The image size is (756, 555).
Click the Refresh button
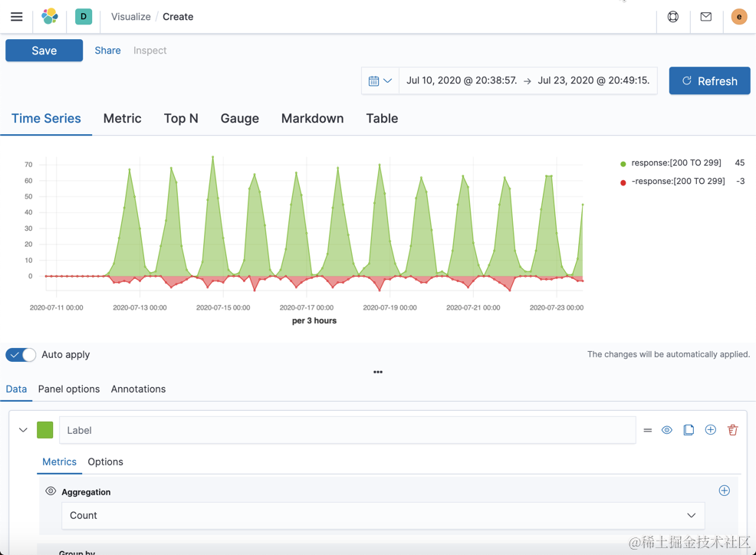[709, 80]
